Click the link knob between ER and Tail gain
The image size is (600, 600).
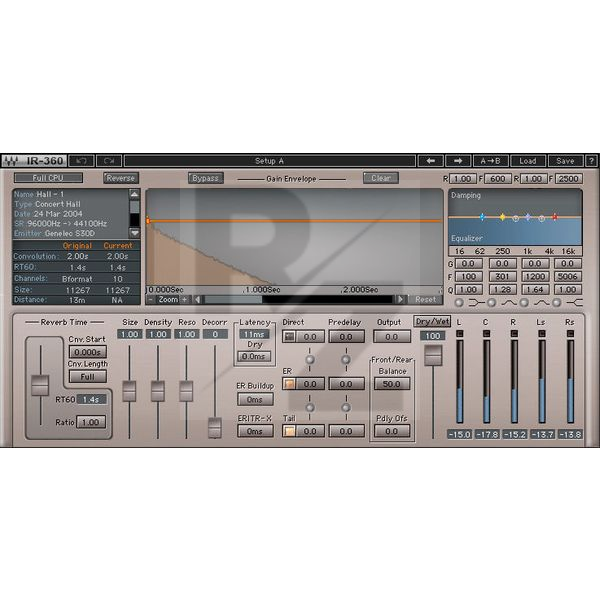[310, 408]
